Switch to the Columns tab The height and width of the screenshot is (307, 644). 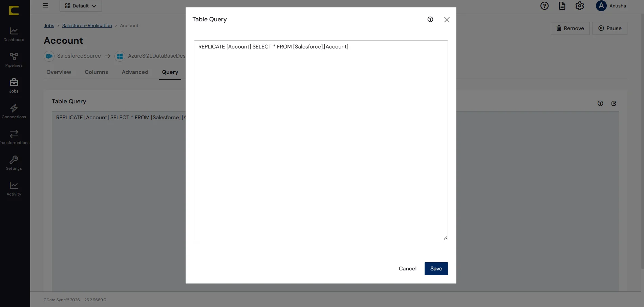[x=96, y=72]
